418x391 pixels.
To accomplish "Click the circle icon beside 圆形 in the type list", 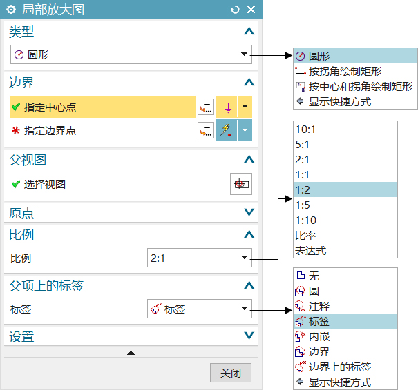I will coord(300,56).
